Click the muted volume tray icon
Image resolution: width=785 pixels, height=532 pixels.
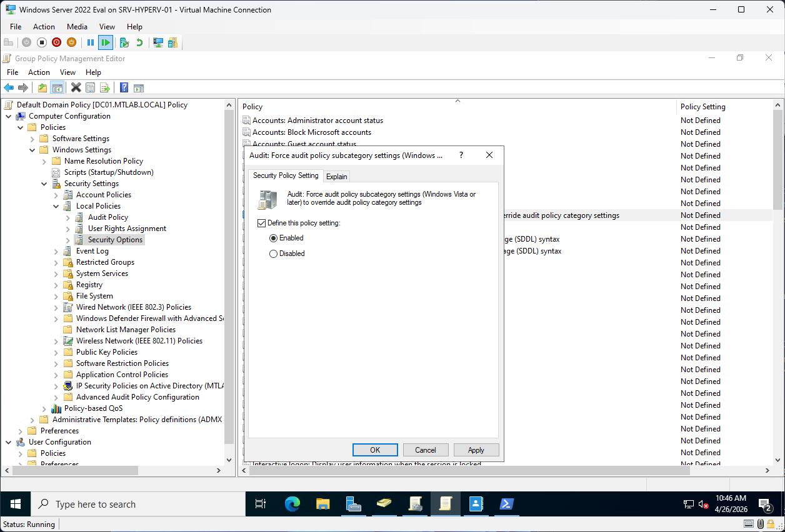click(703, 504)
